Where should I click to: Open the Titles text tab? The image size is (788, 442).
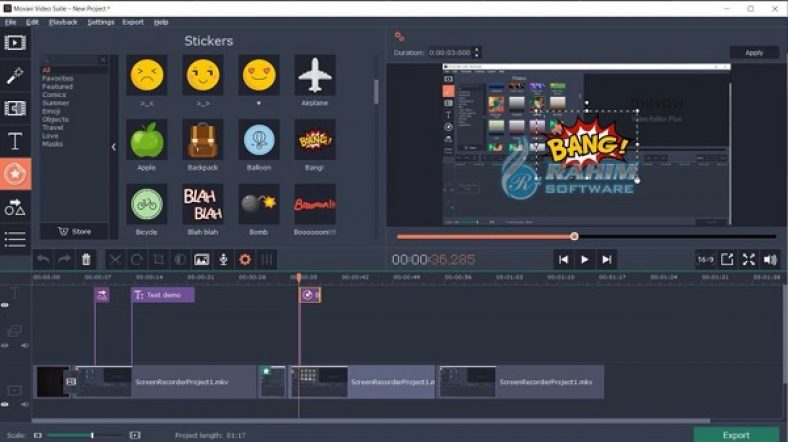coord(15,141)
